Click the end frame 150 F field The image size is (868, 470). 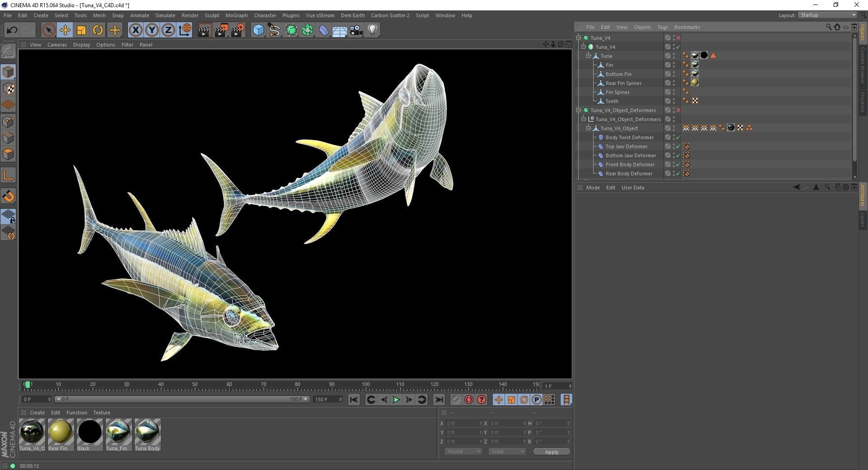tap(328, 399)
